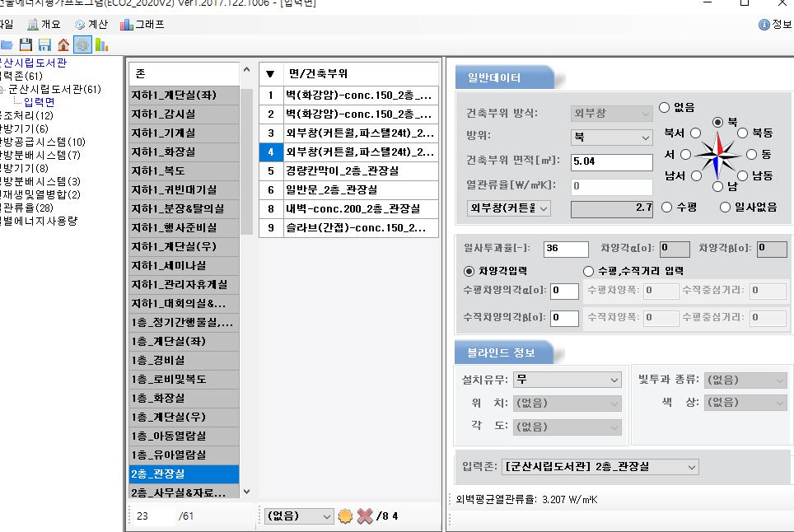Click the open folder toolbar icon
794x532 pixels.
(7, 44)
